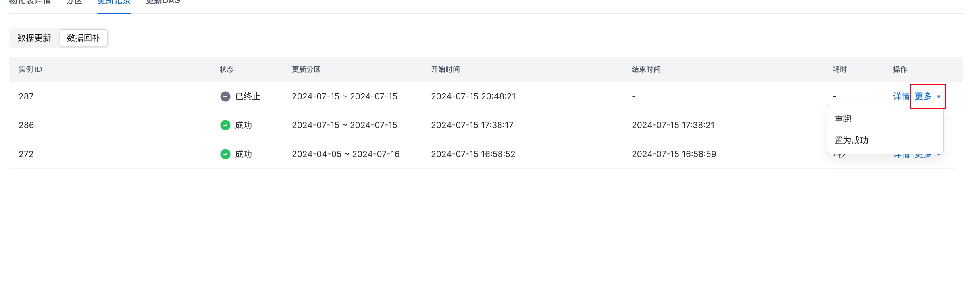
Task: Click instance ID 287 in the table
Action: click(26, 96)
